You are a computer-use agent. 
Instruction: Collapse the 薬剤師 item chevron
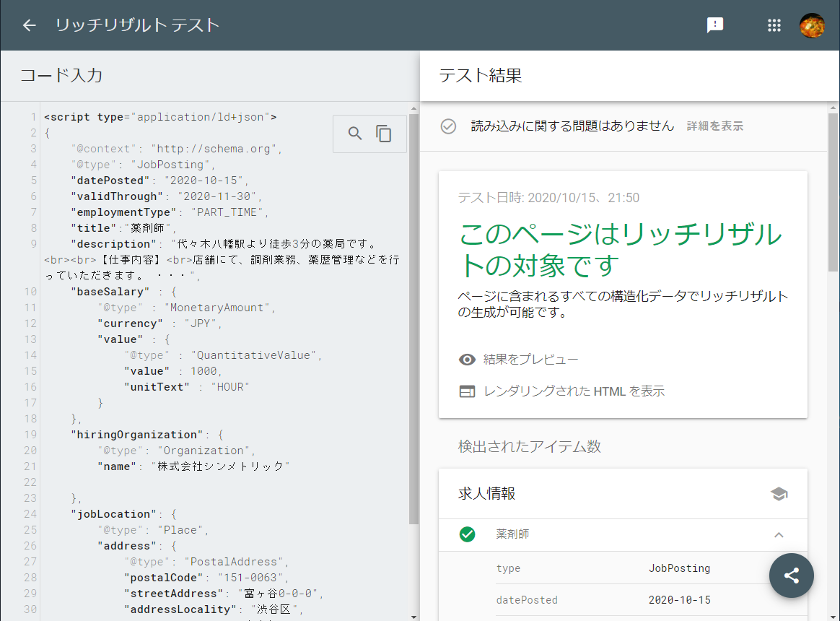779,535
